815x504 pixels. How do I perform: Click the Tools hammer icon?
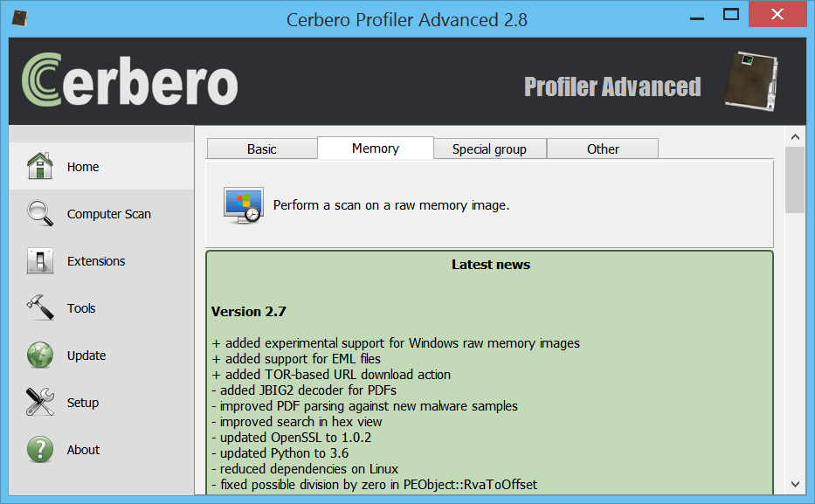40,307
